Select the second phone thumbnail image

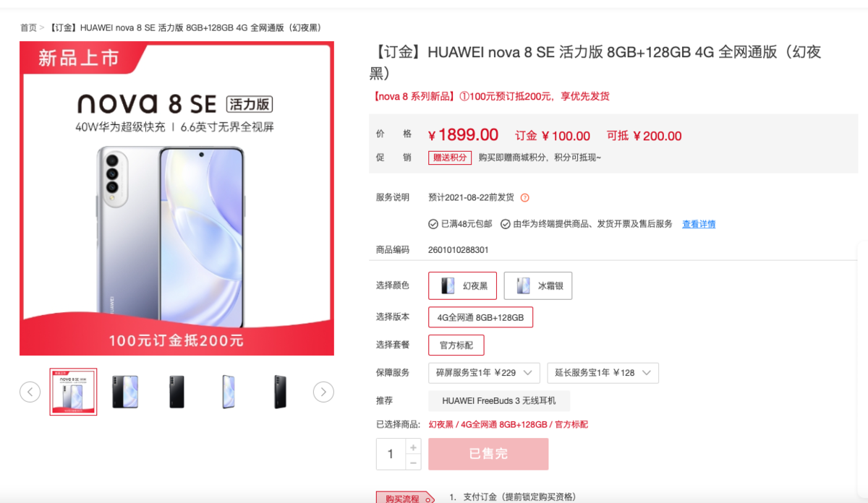click(x=125, y=392)
